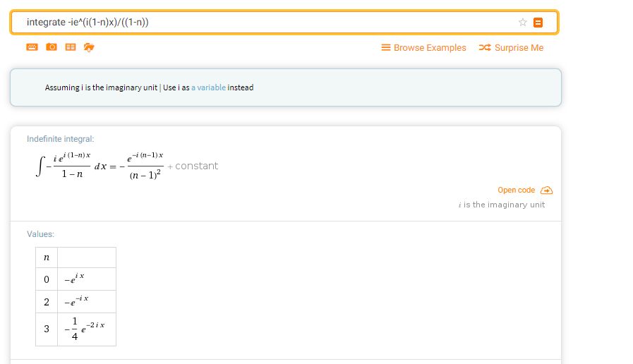633x364 pixels.
Task: Click the favorite star icon in search bar
Action: click(x=522, y=22)
